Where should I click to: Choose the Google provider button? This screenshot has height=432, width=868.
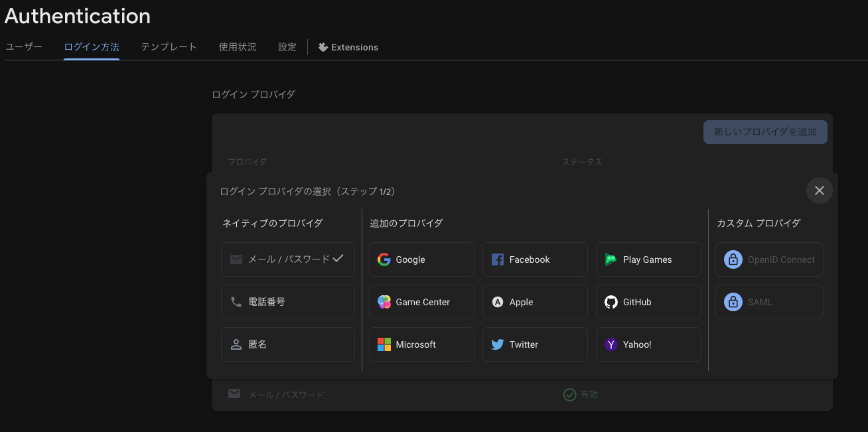tap(421, 259)
